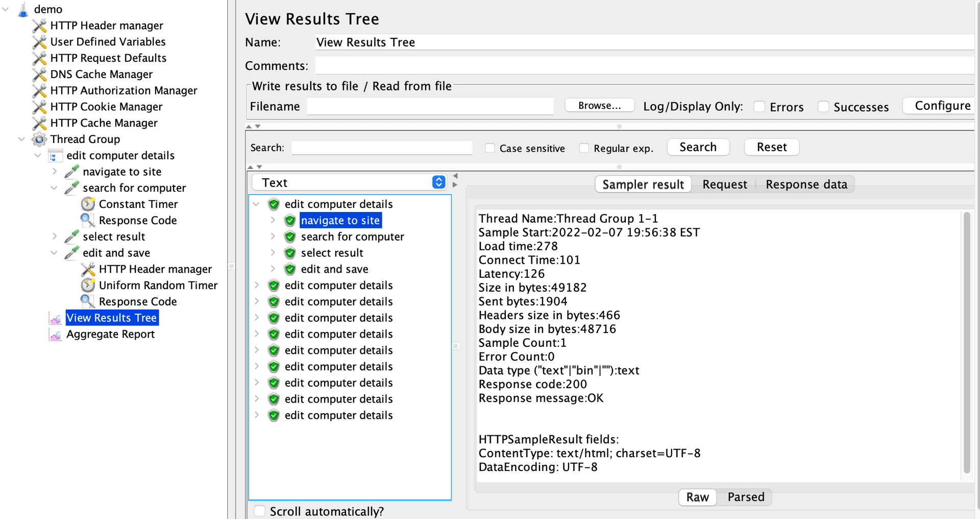Collapse the edit computer details controller in test plan
Image resolution: width=980 pixels, height=519 pixels.
[x=38, y=155]
